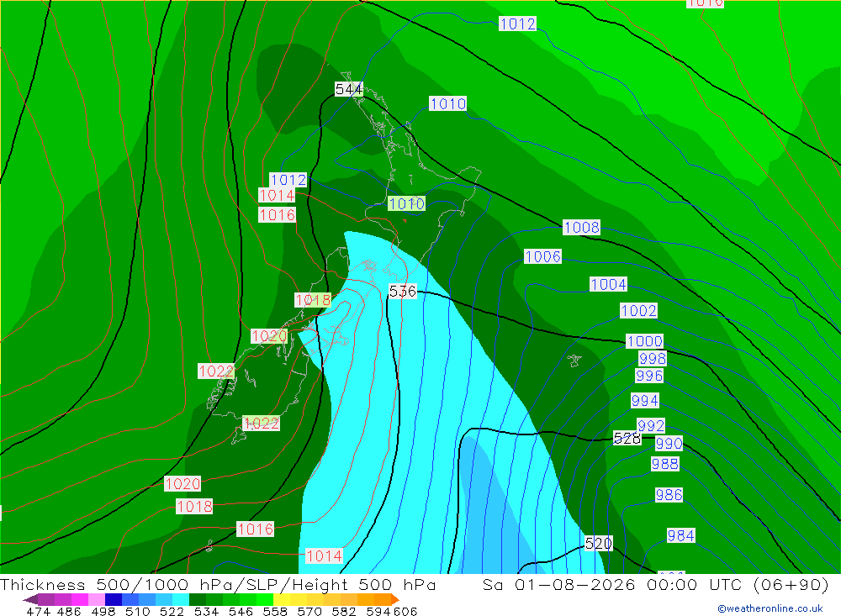This screenshot has height=616, width=841.
Task: Select the cyan legend swatch above 522
Action: tap(181, 599)
